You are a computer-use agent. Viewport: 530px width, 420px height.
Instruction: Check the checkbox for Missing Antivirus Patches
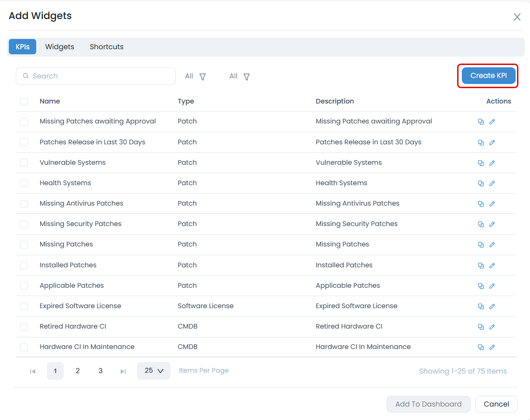point(24,203)
